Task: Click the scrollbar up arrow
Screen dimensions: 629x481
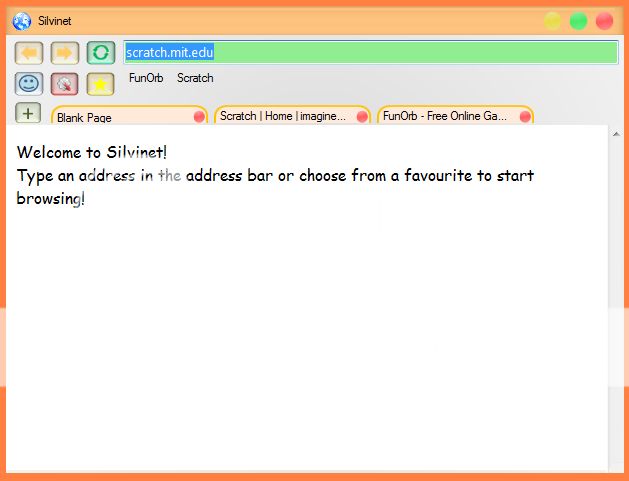Action: click(616, 134)
